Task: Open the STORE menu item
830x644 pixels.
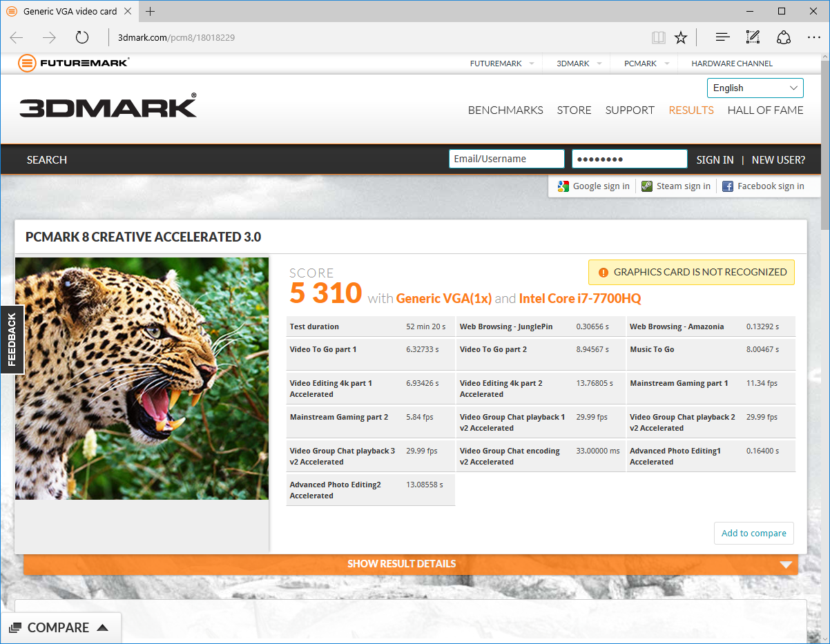Action: 575,110
